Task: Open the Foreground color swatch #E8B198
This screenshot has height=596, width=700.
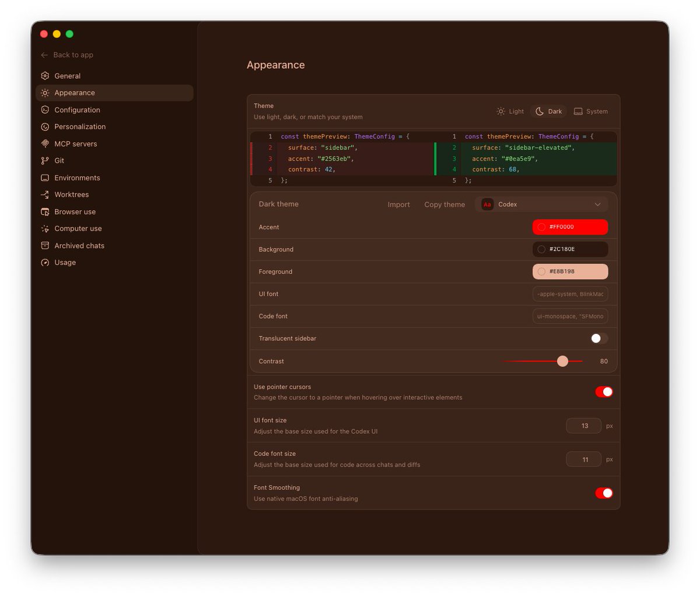Action: click(x=570, y=271)
